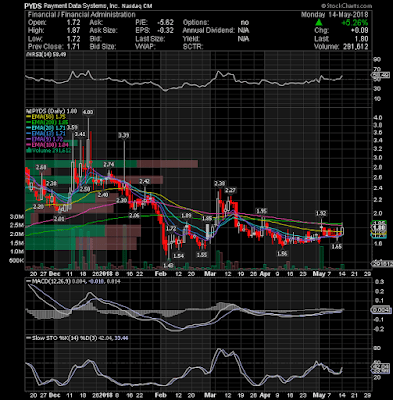Click the green up-arrow change indicator
The image size is (393, 400).
pos(319,23)
